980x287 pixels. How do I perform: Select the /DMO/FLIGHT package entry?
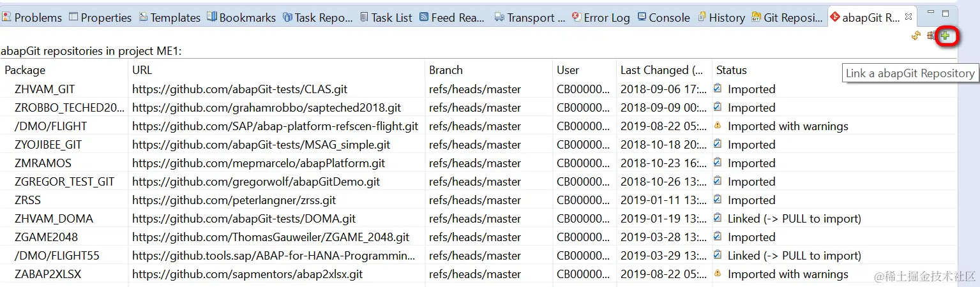50,126
